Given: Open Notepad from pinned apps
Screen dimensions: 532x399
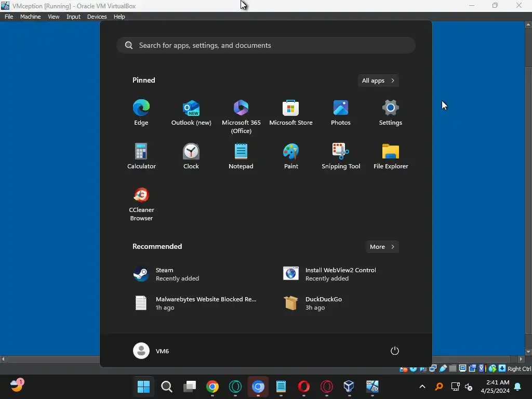Looking at the screenshot, I should tap(241, 156).
